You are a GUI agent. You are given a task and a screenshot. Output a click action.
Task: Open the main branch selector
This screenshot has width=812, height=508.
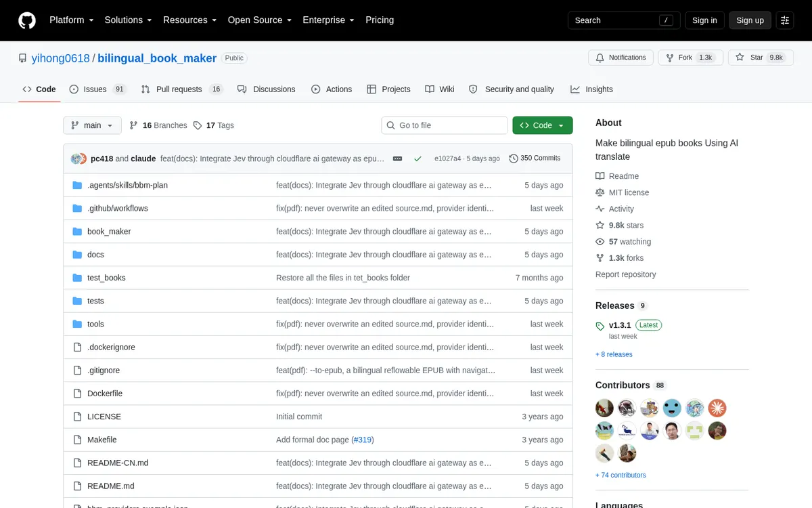[92, 125]
